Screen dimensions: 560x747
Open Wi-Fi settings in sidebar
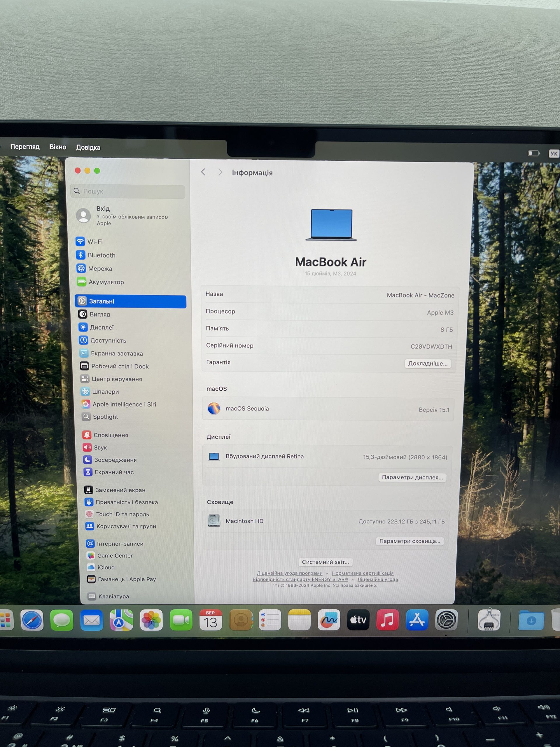click(90, 241)
